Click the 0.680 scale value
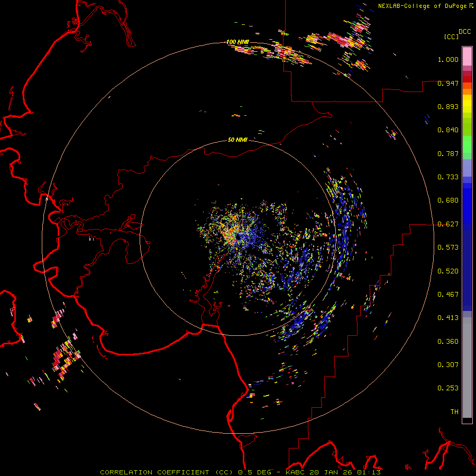Viewport: 476px width, 476px height. (448, 200)
